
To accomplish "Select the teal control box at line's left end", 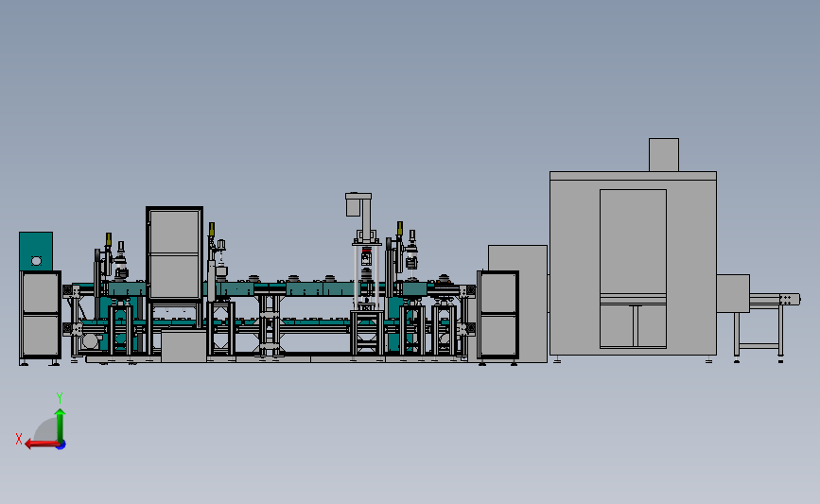I will pyautogui.click(x=36, y=251).
